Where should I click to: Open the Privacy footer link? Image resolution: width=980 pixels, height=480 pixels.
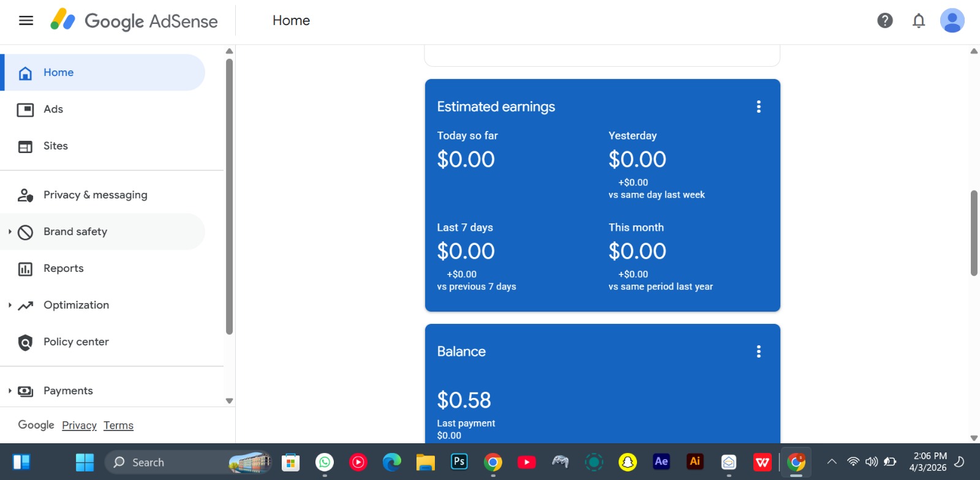(x=79, y=426)
